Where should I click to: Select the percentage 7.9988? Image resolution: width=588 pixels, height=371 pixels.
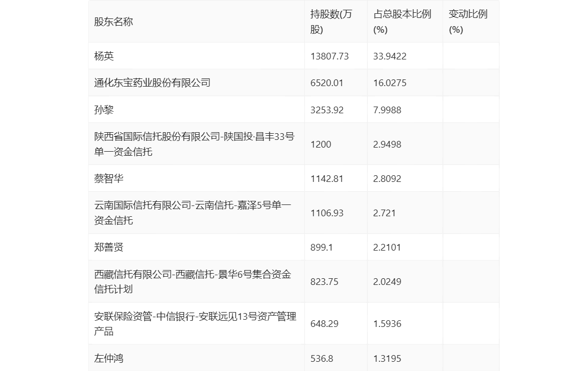click(387, 110)
